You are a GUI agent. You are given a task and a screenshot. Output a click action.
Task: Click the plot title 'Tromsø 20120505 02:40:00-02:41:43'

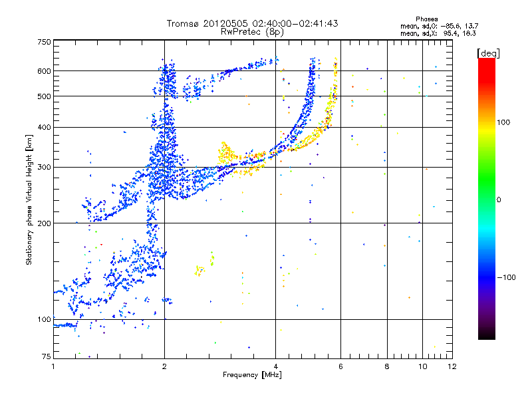252,23
